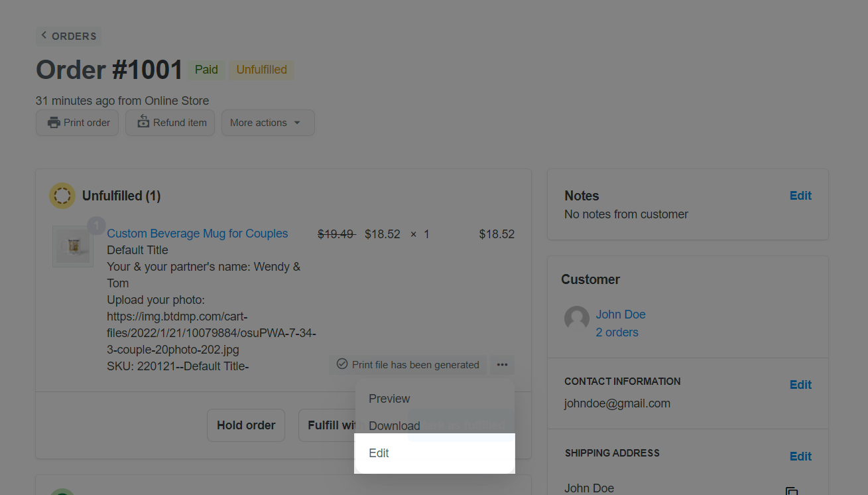This screenshot has width=868, height=495.
Task: Go back to the Orders list
Action: point(68,36)
